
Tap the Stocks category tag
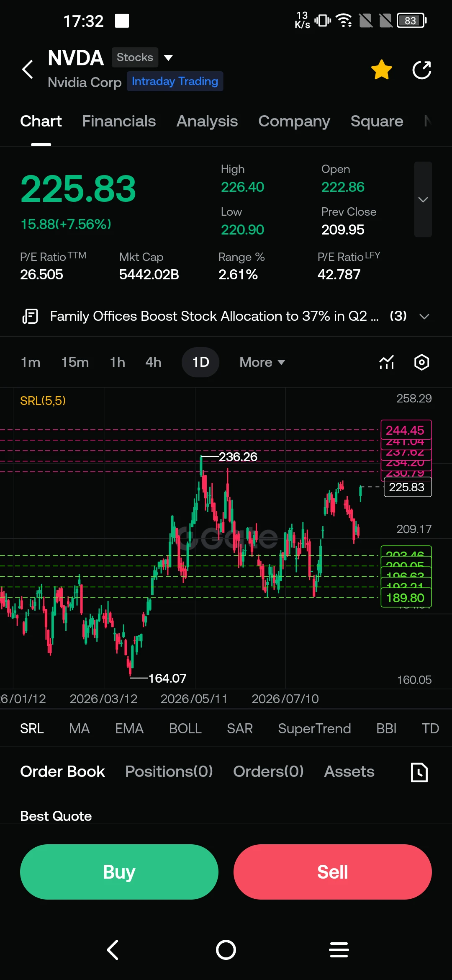point(135,57)
